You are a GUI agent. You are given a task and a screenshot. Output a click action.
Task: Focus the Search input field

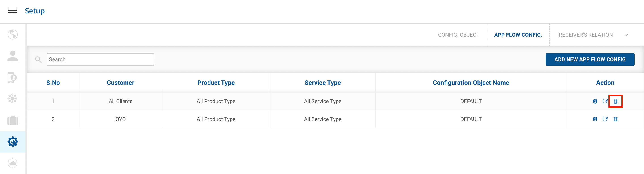point(100,59)
